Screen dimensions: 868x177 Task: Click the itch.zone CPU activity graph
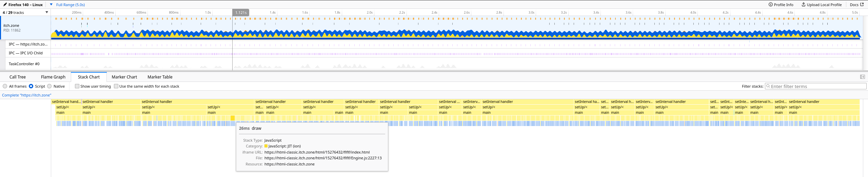click(x=456, y=34)
